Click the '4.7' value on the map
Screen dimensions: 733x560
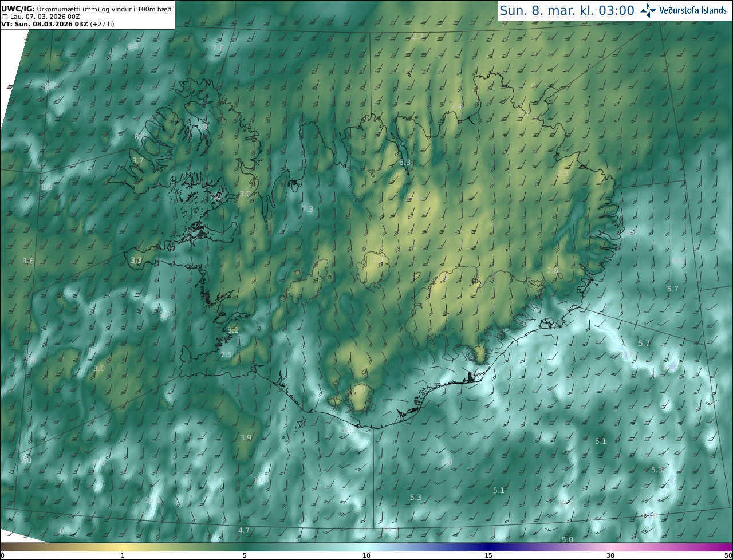pyautogui.click(x=244, y=531)
